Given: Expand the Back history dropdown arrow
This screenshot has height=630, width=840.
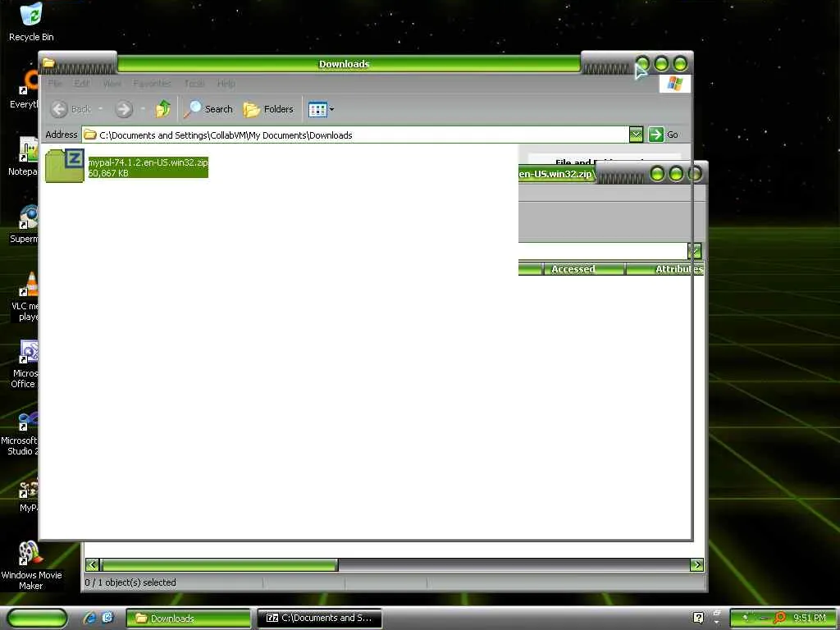Looking at the screenshot, I should click(x=100, y=109).
